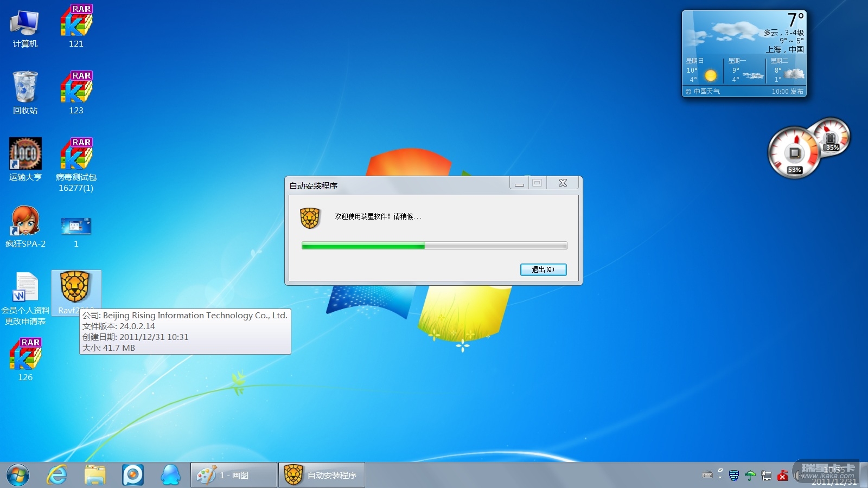The height and width of the screenshot is (488, 868).
Task: Click the 星期二 forecast in weather gadget
Action: (787, 70)
